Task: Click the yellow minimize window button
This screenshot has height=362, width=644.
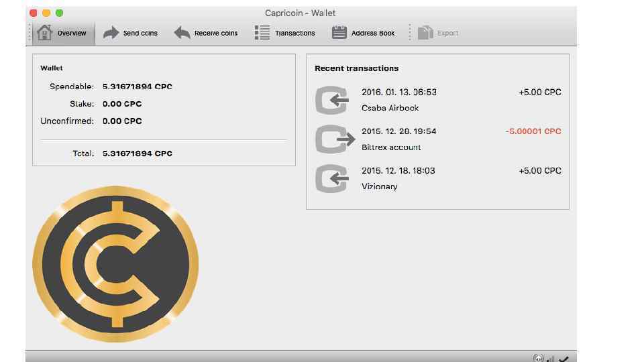Action: pos(46,13)
